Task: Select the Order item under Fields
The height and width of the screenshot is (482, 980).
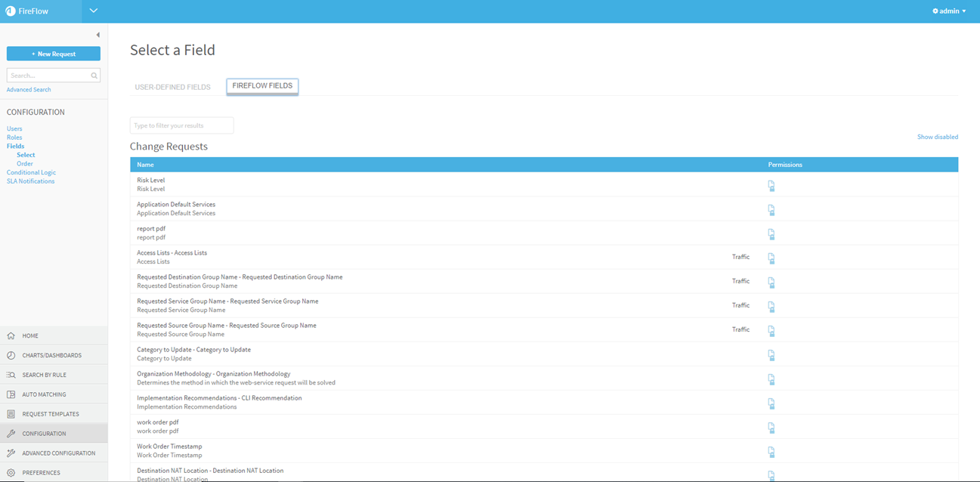Action: [25, 163]
